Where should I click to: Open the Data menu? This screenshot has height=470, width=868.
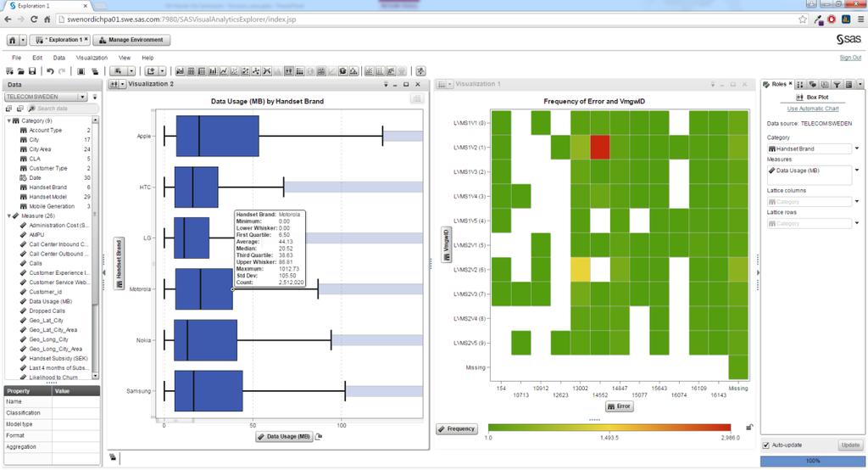59,58
